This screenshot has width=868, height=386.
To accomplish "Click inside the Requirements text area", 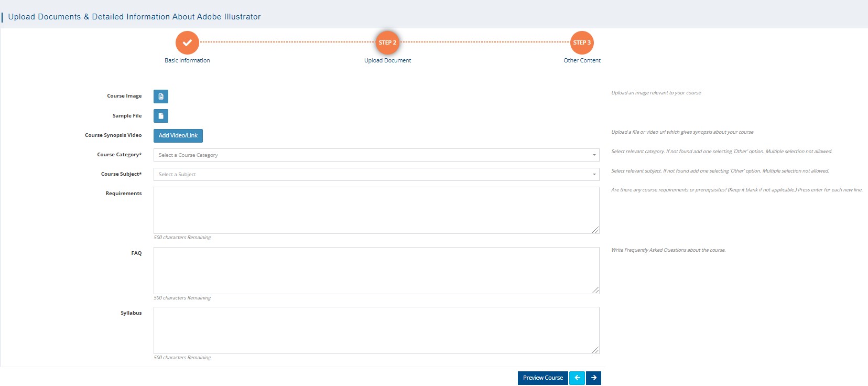I will point(376,210).
